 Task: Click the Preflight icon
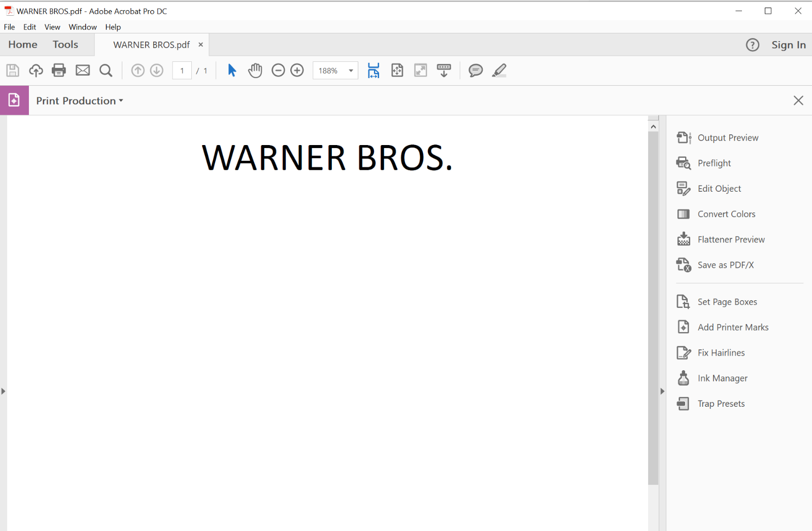(x=684, y=163)
